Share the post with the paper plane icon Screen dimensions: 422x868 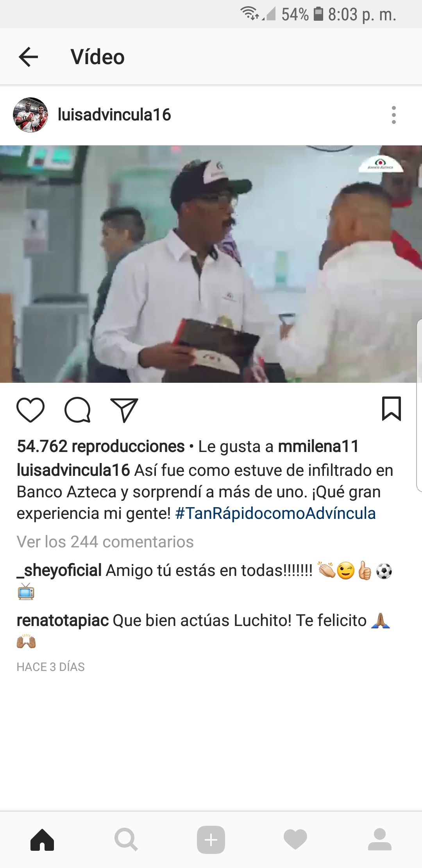pyautogui.click(x=124, y=410)
